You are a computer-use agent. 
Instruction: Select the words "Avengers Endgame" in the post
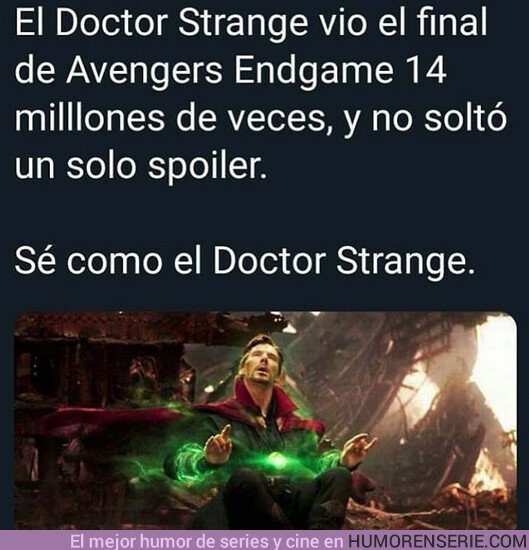[x=230, y=71]
